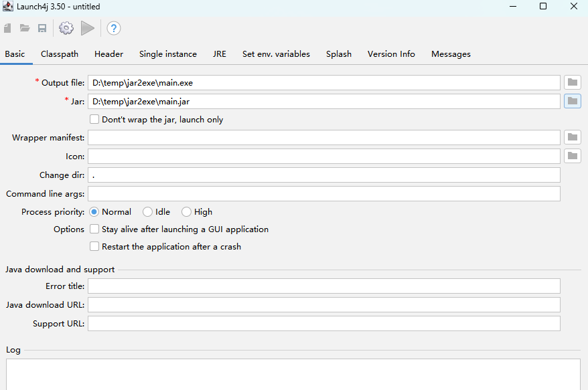Maximize the Launch4j window
This screenshot has height=390, width=588.
pos(543,7)
